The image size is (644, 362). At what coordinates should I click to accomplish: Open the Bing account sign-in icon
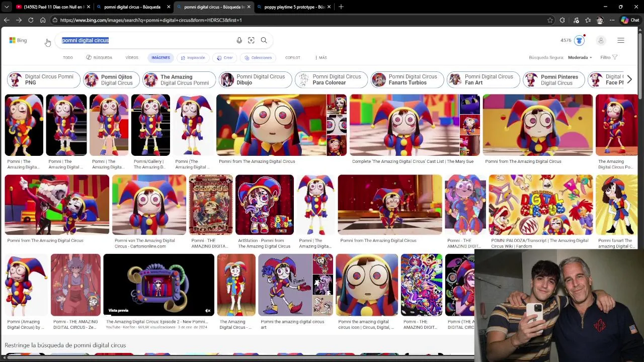point(601,40)
